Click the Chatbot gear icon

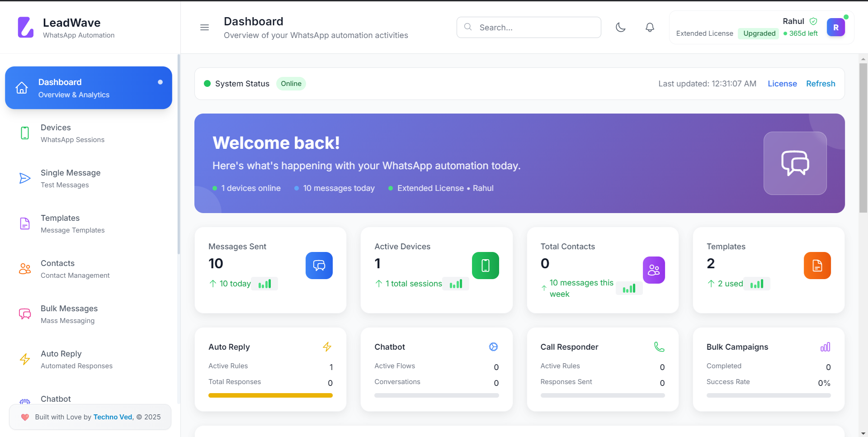(x=493, y=347)
